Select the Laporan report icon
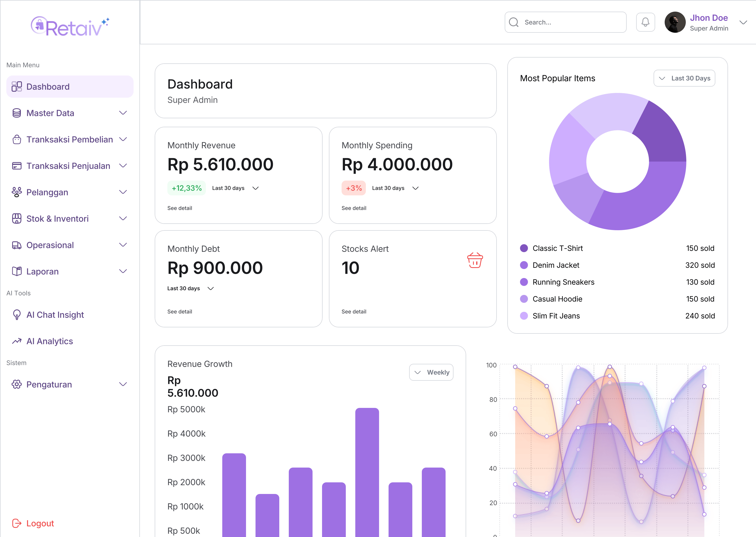Image resolution: width=756 pixels, height=537 pixels. click(16, 271)
